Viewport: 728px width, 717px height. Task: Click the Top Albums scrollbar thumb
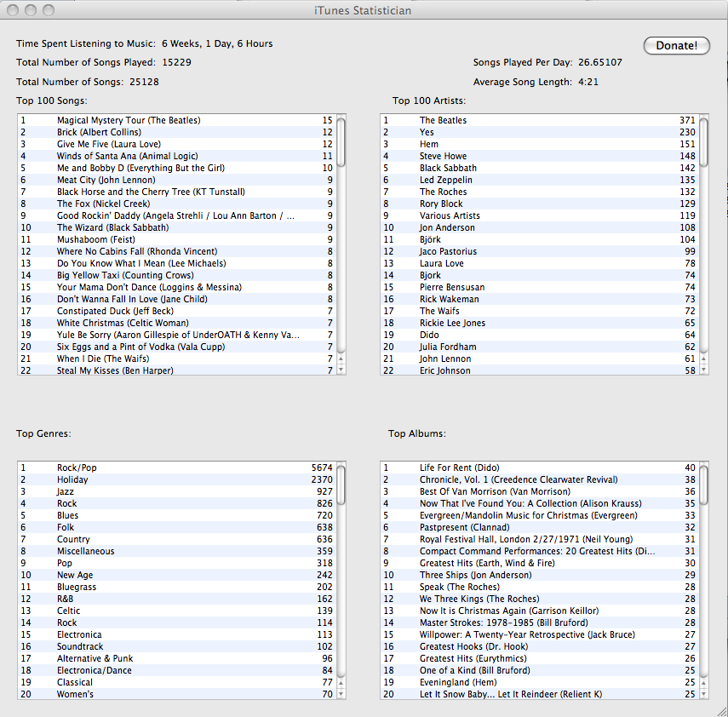(x=703, y=485)
